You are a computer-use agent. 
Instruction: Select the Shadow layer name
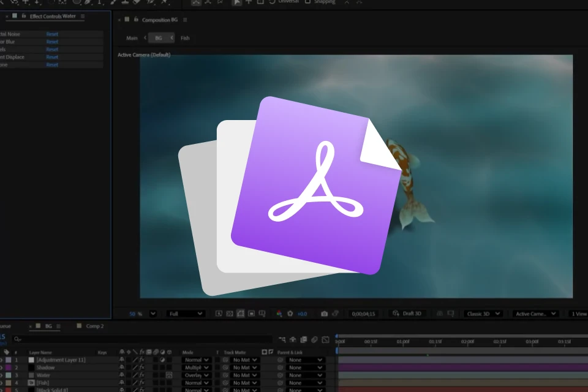(45, 367)
